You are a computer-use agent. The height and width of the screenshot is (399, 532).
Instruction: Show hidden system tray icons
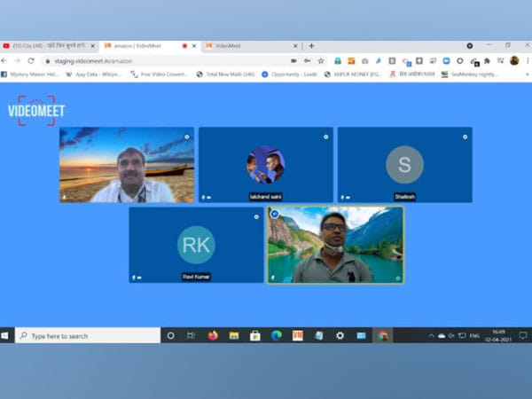tap(430, 336)
